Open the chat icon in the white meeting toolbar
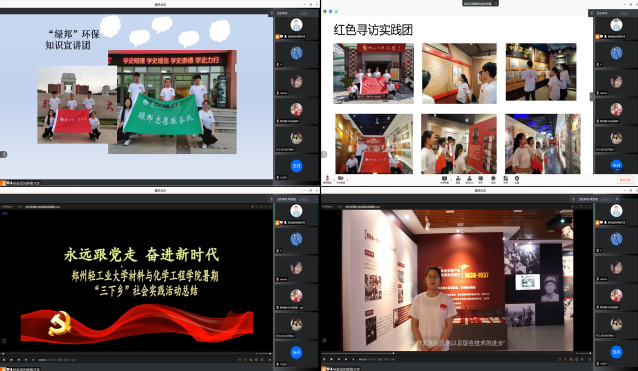638x371 pixels. [x=481, y=179]
